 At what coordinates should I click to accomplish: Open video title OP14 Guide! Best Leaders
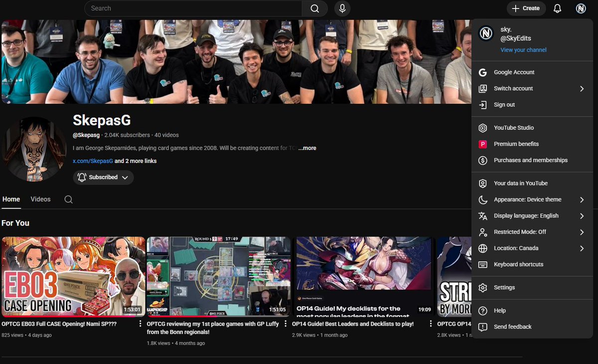click(353, 324)
